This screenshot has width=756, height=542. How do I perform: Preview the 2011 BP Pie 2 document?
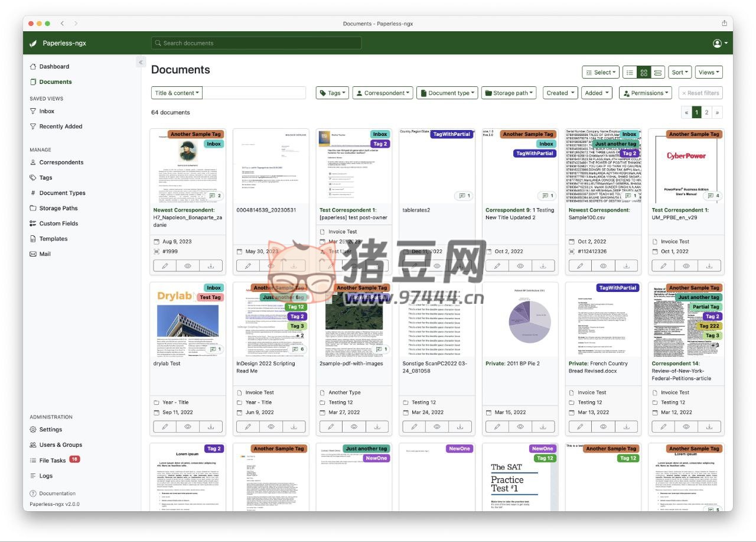coord(520,427)
